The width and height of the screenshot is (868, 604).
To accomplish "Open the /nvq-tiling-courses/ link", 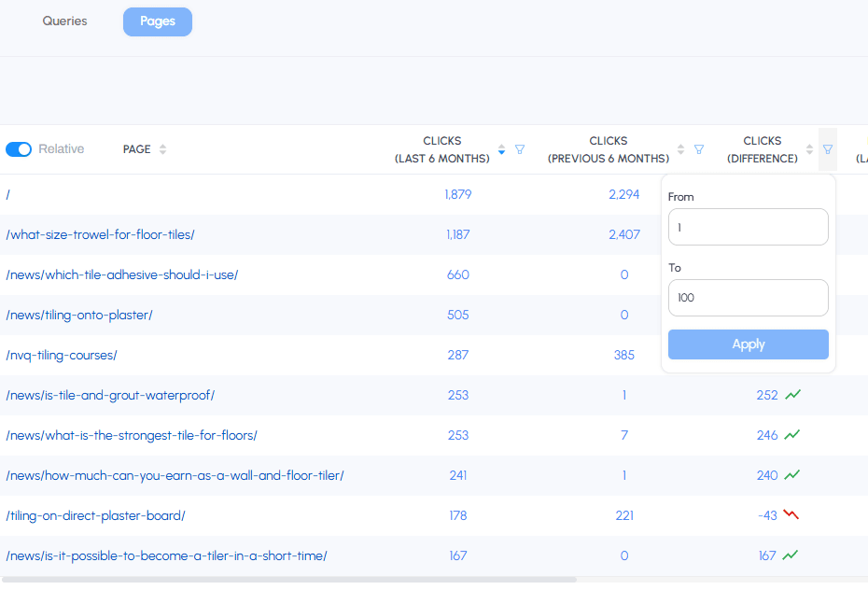I will pos(62,355).
